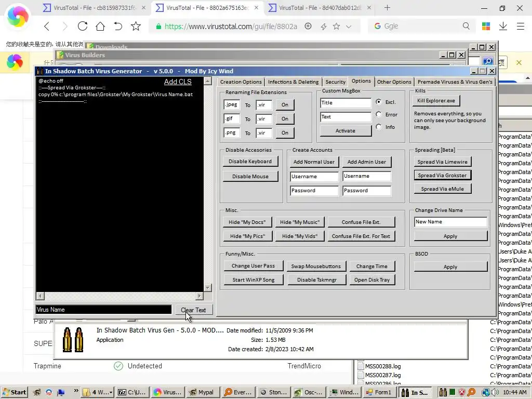Open a new browser tab with plus
This screenshot has height=399, width=532.
pos(387,7)
